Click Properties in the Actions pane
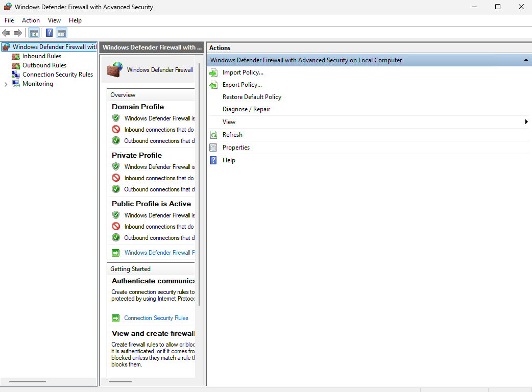Viewport: 532px width, 392px height. (x=236, y=148)
